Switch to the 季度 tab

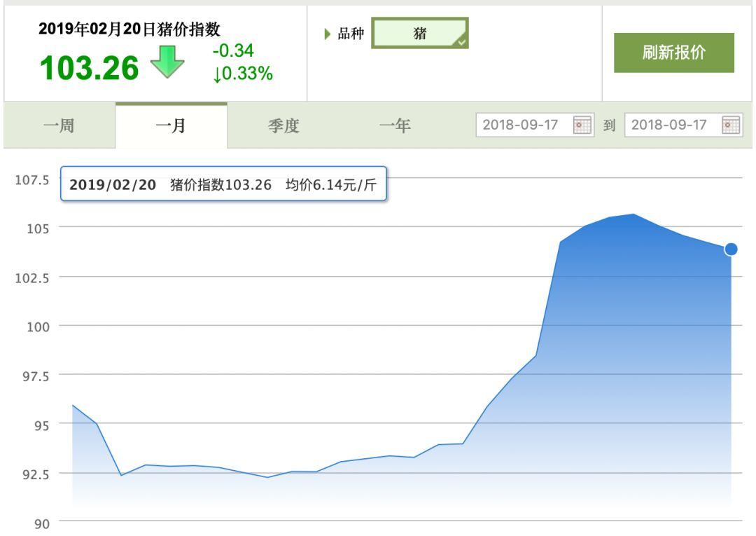(x=283, y=126)
